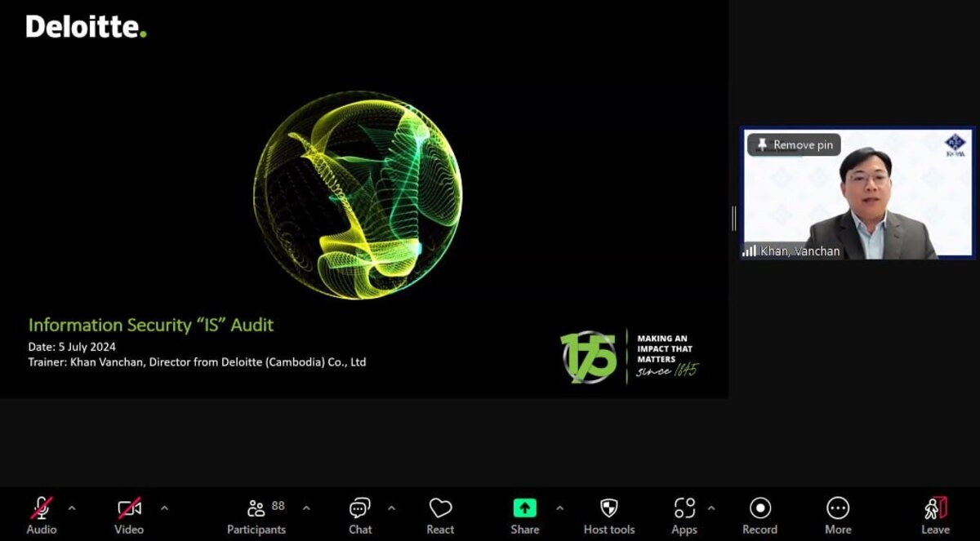Open the Apps panel
This screenshot has width=980, height=541.
pyautogui.click(x=684, y=516)
